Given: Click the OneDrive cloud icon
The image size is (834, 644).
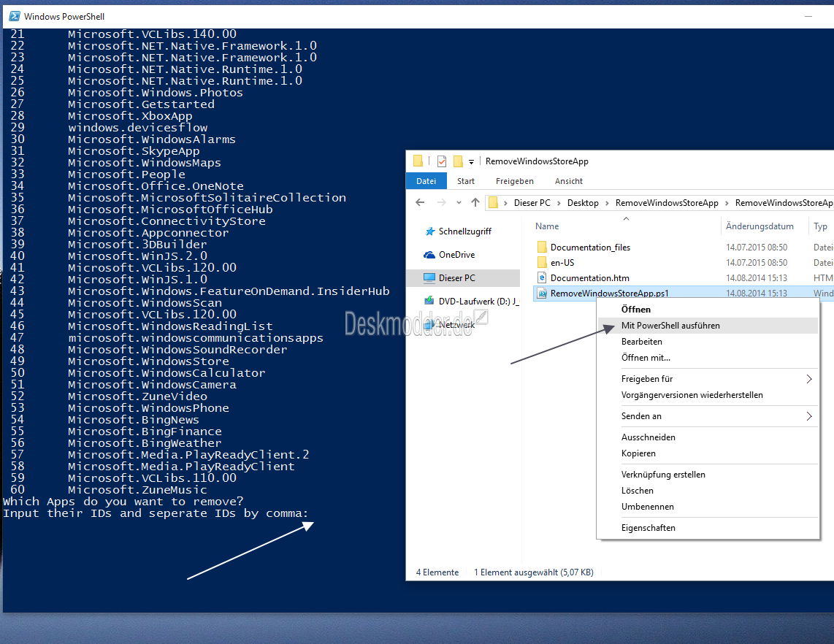Looking at the screenshot, I should (429, 255).
